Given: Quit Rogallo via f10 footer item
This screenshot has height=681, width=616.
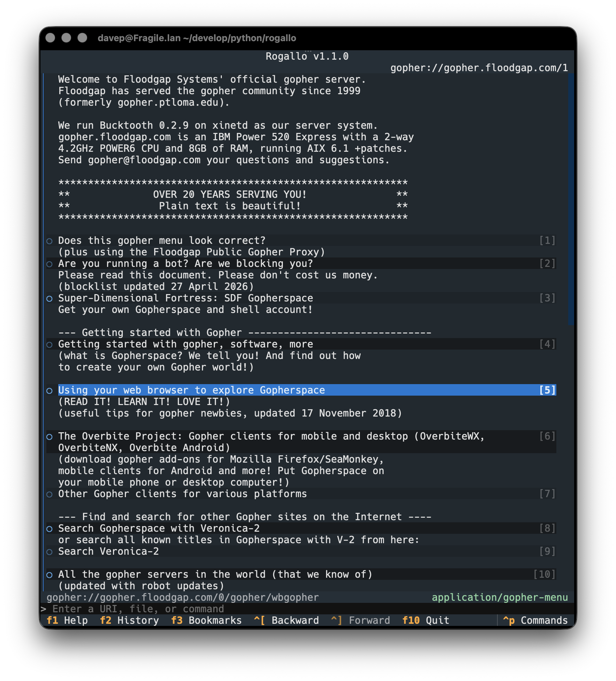Looking at the screenshot, I should point(426,621).
